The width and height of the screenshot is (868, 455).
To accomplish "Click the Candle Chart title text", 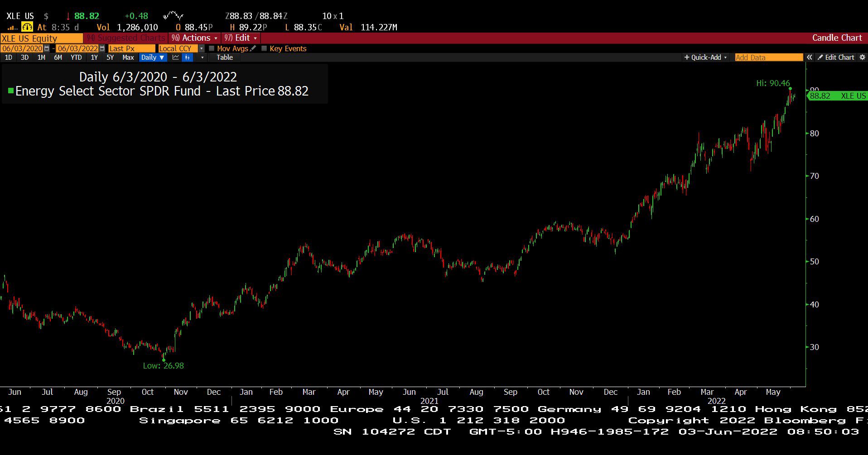I will tap(837, 38).
